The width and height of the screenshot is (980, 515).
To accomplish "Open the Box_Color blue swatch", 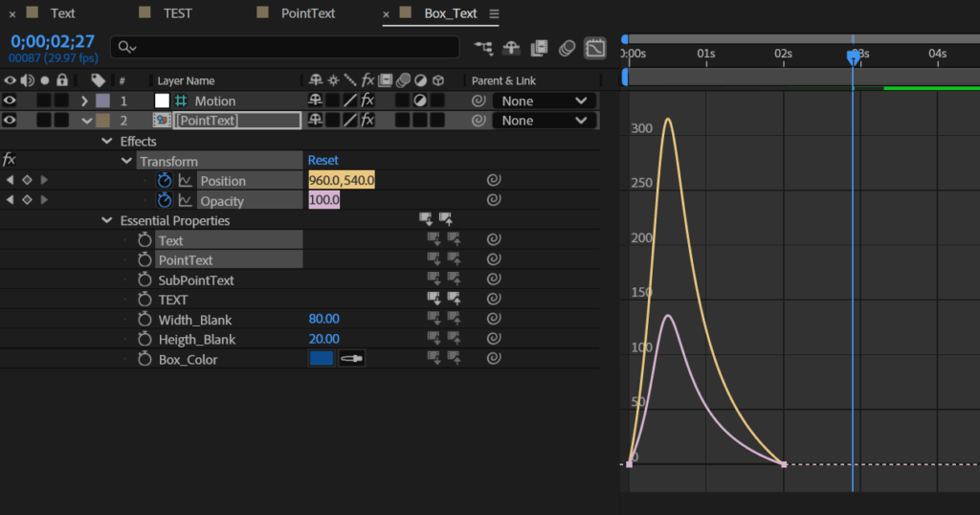I will pos(322,358).
